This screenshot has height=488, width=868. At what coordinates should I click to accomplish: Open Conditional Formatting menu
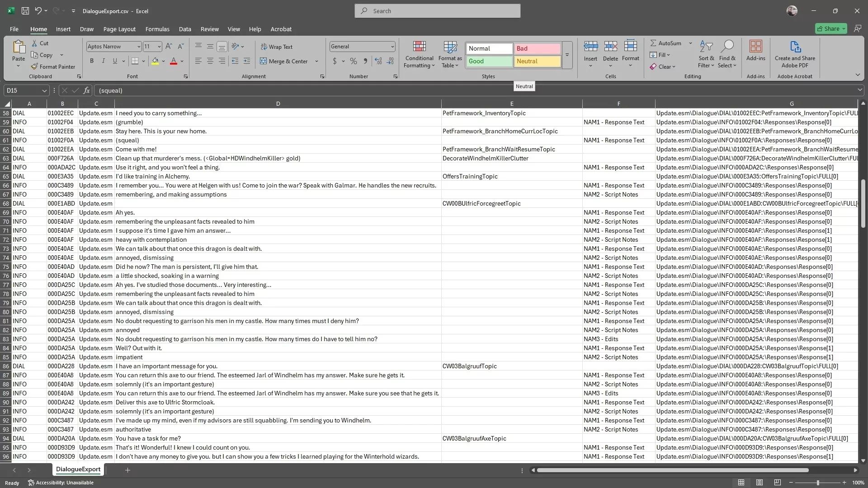419,55
